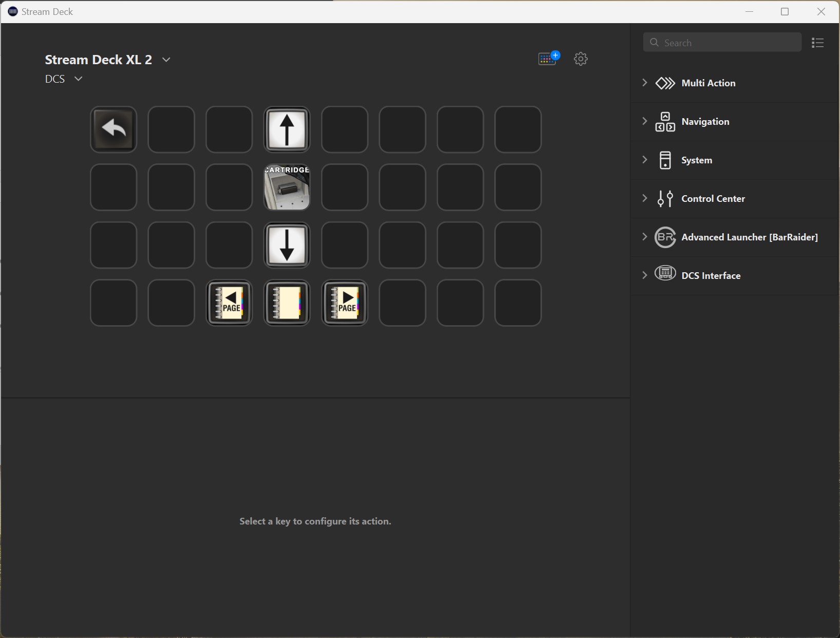Select the up arrow key
Viewport: 840px width, 638px height.
coord(287,129)
